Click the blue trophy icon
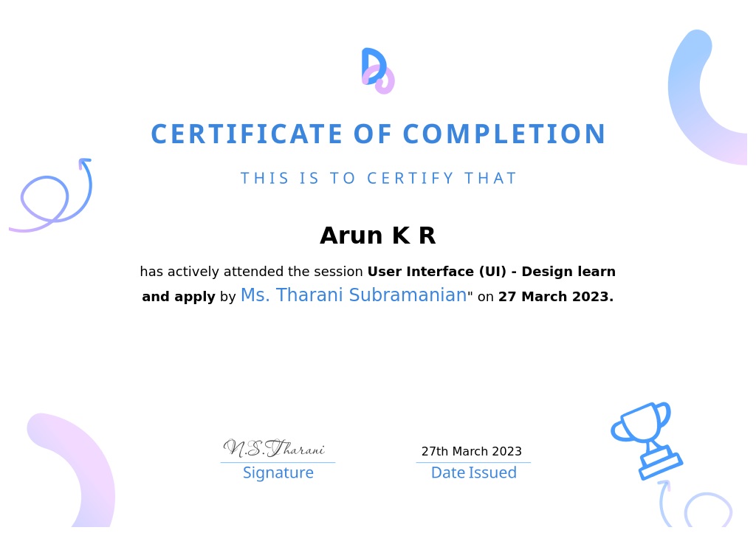This screenshot has height=533, width=756. [644, 439]
